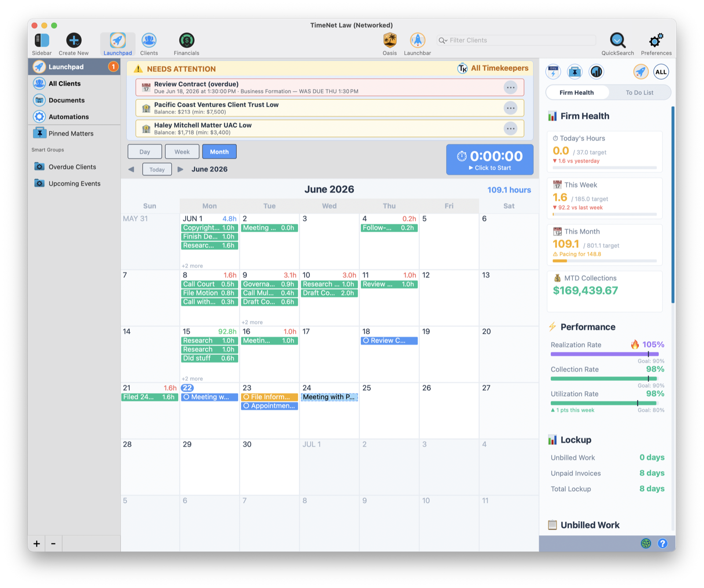Viewport: 704px width, 588px height.
Task: Toggle completion circle on File Inform... event
Action: coord(246,397)
